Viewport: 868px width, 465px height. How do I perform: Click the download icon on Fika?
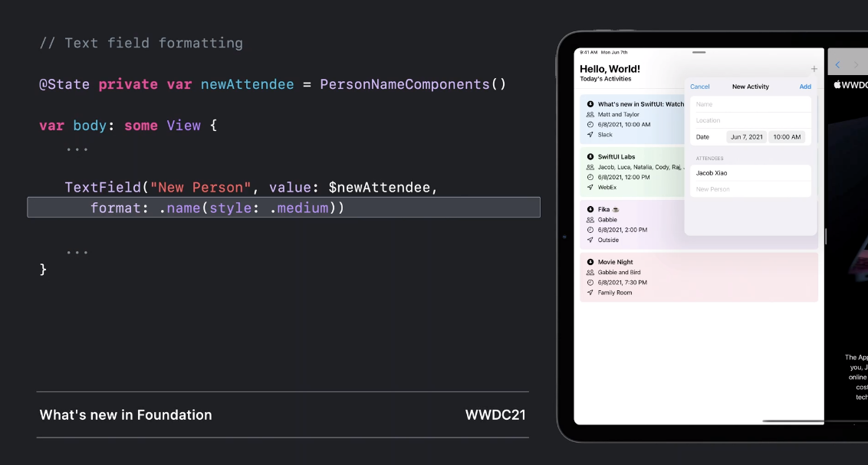pos(590,209)
